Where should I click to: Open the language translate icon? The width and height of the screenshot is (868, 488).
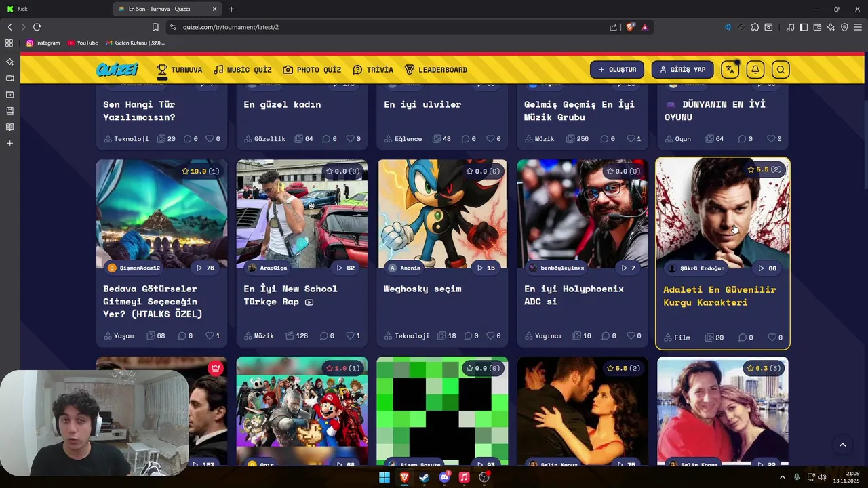[x=730, y=70]
